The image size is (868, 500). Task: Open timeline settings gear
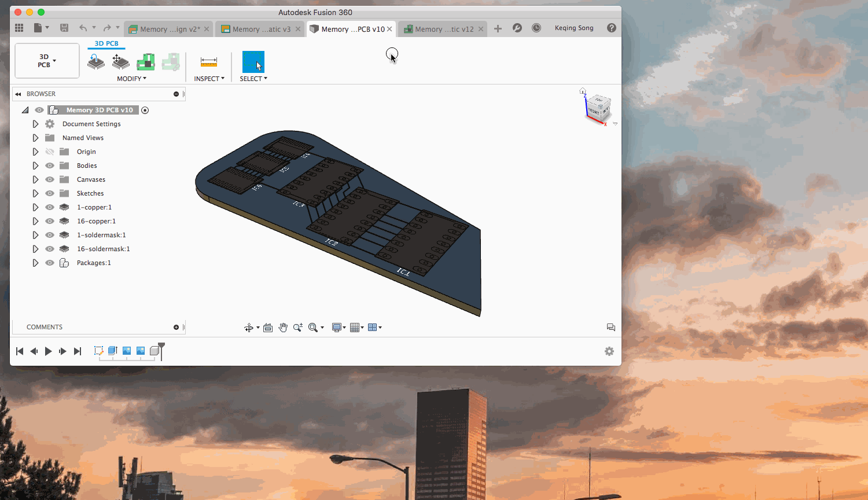(x=609, y=351)
